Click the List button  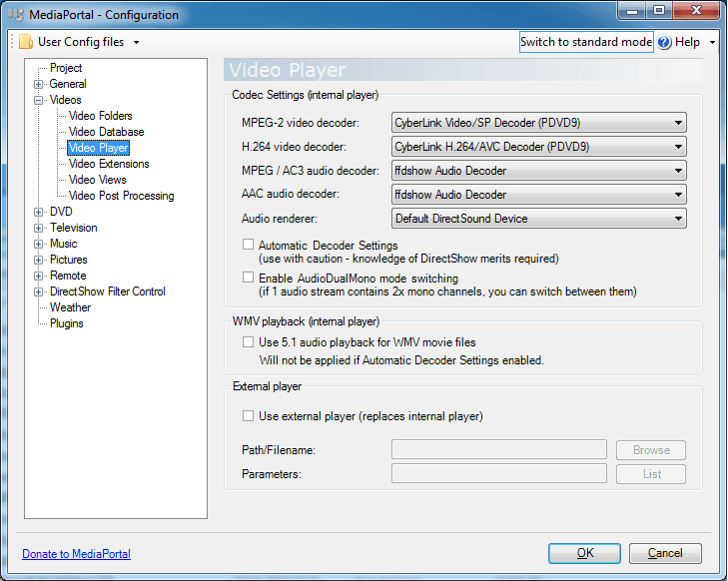click(651, 474)
